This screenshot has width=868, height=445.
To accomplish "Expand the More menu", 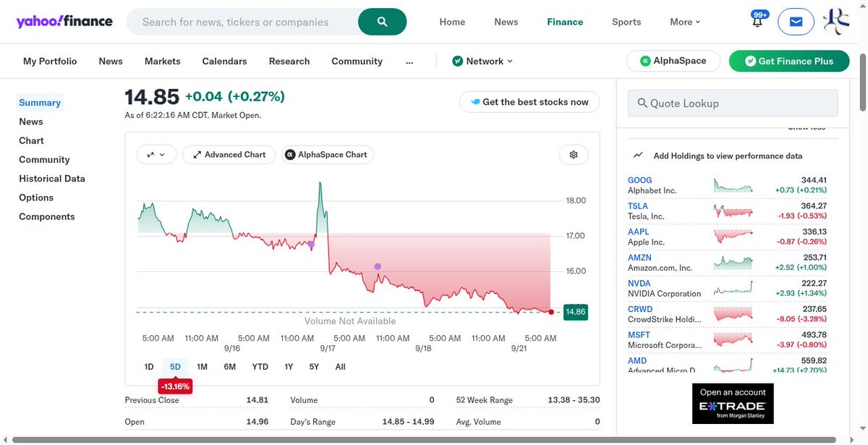I will pyautogui.click(x=684, y=22).
